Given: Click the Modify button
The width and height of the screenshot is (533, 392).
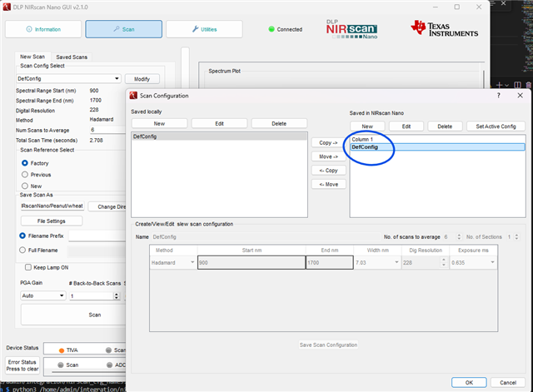Looking at the screenshot, I should point(142,79).
